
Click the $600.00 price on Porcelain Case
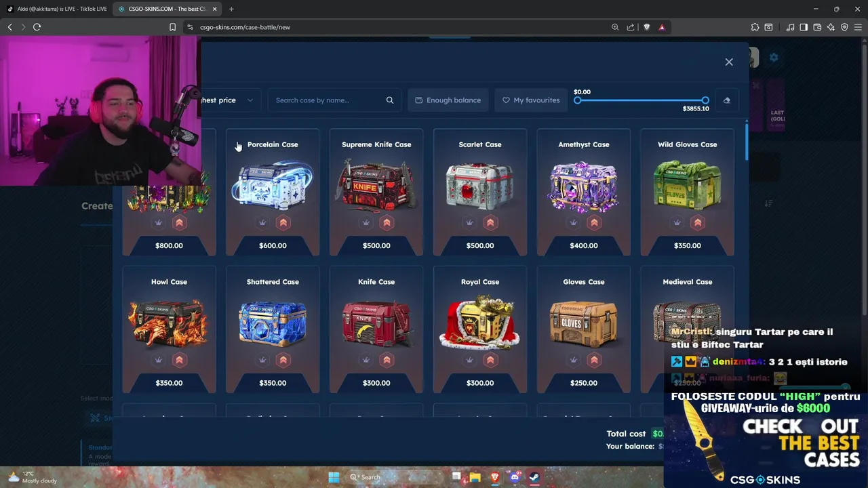click(273, 245)
